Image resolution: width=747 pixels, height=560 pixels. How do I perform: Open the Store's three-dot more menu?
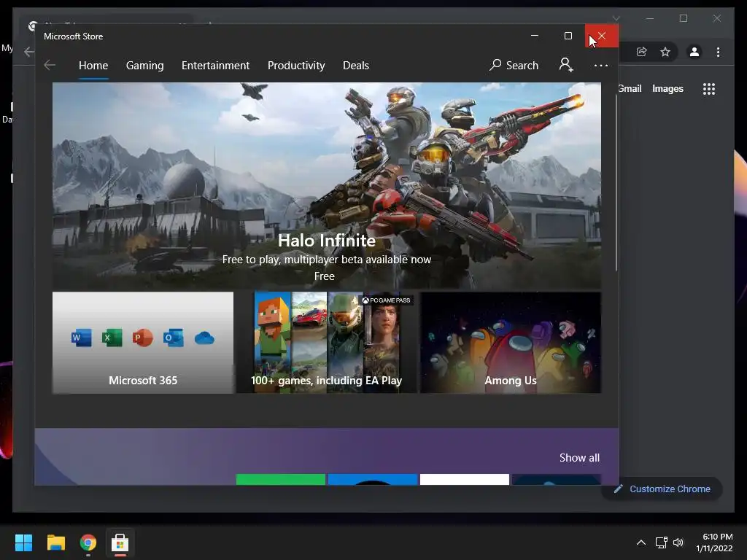[x=601, y=65]
